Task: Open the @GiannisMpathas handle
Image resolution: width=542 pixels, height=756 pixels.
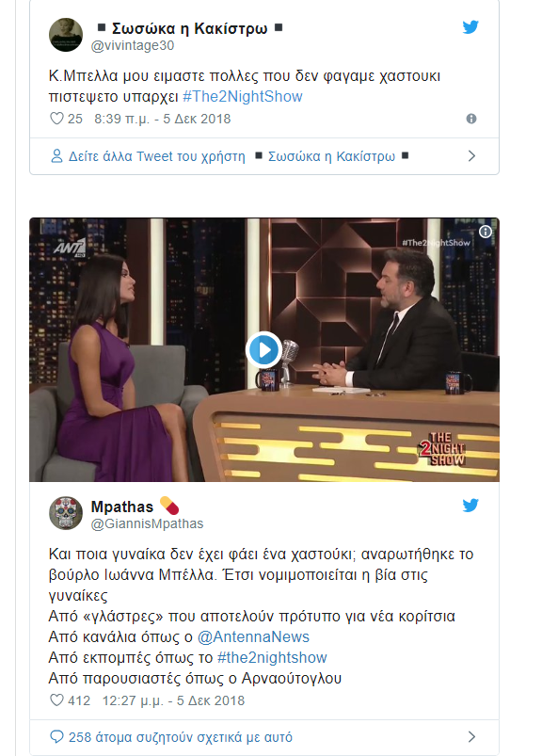Action: (x=147, y=523)
